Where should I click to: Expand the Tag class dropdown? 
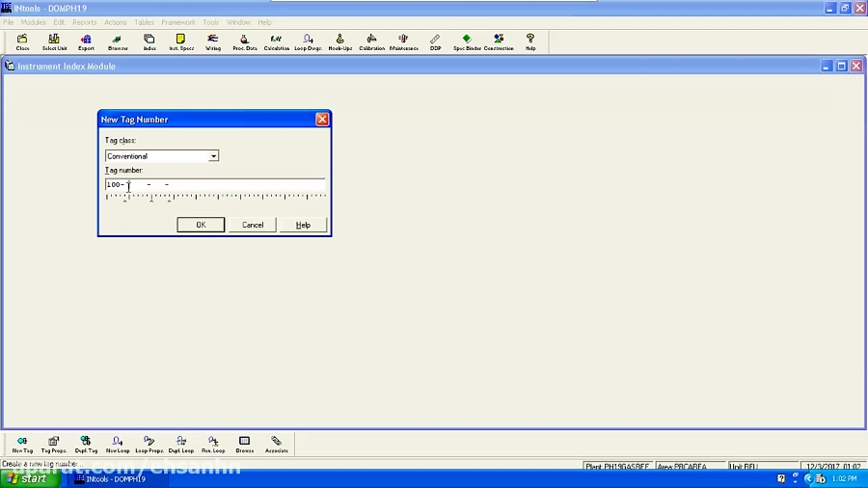point(213,156)
